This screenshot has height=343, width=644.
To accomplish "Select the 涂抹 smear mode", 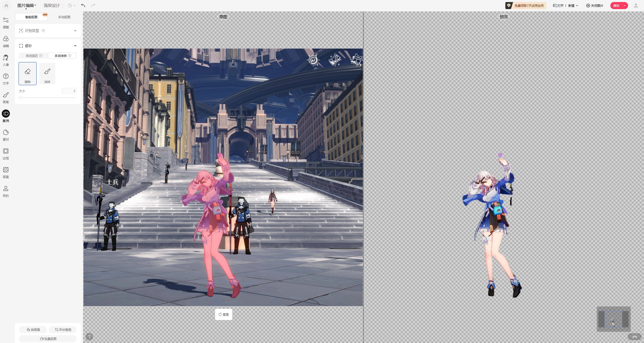I will click(x=47, y=74).
